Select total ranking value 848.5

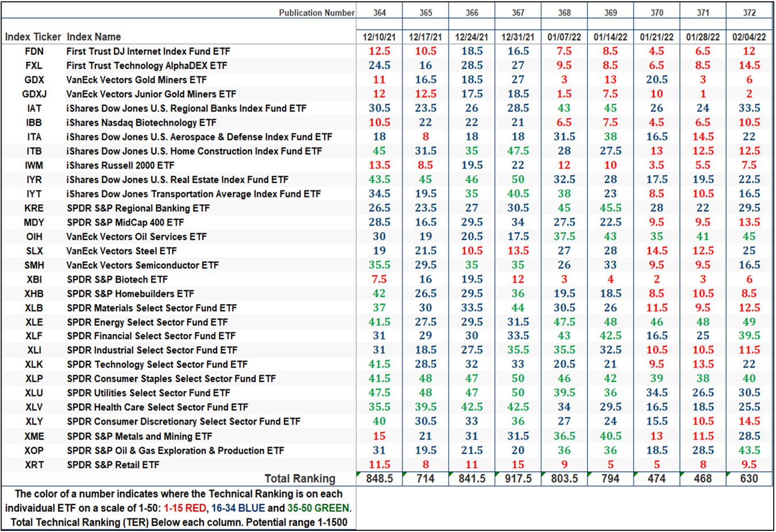click(379, 479)
